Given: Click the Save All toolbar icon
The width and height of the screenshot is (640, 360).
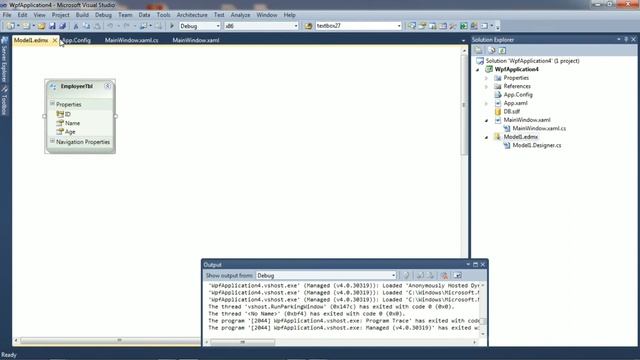Looking at the screenshot, I should tap(62, 26).
